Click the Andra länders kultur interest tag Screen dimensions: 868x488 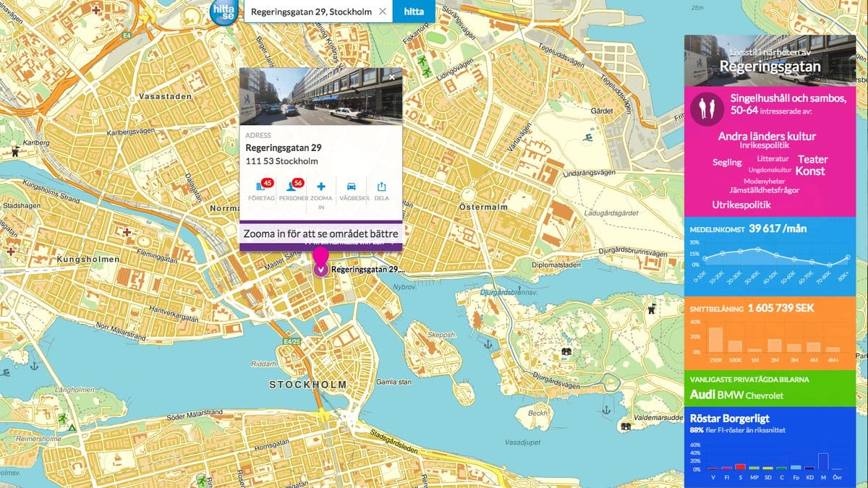click(x=767, y=136)
